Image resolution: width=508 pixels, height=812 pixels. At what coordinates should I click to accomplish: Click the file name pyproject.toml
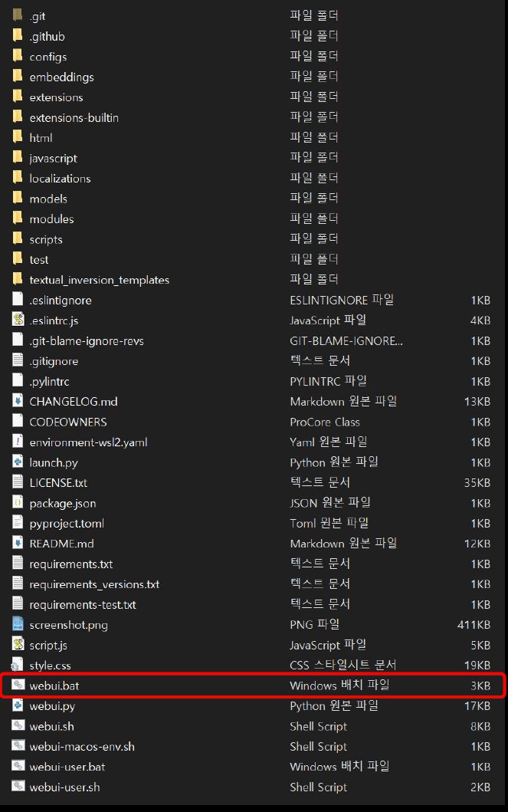coord(67,524)
